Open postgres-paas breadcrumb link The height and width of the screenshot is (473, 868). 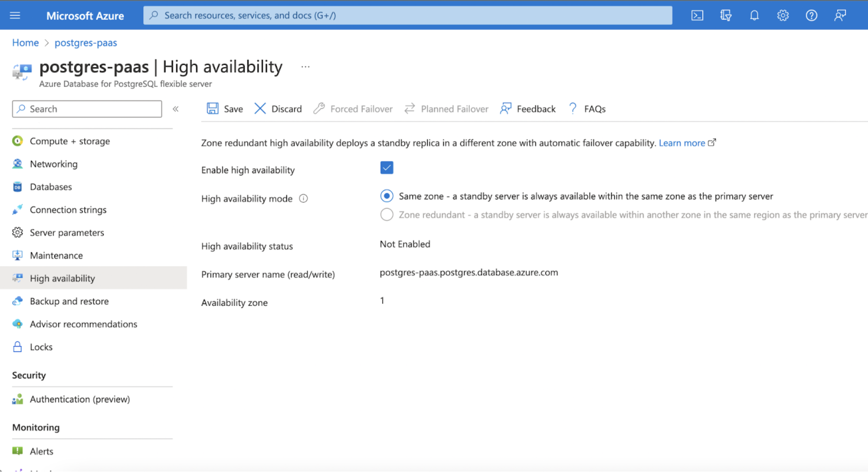pyautogui.click(x=86, y=42)
